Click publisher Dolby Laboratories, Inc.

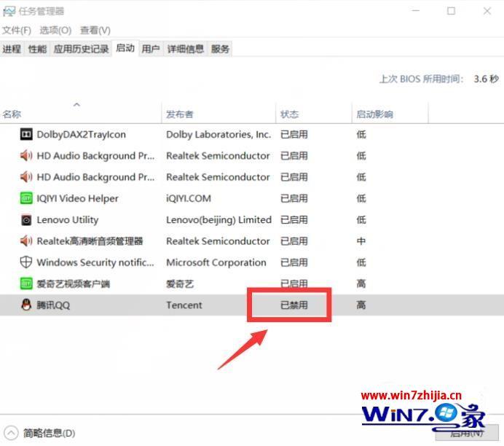coord(218,134)
